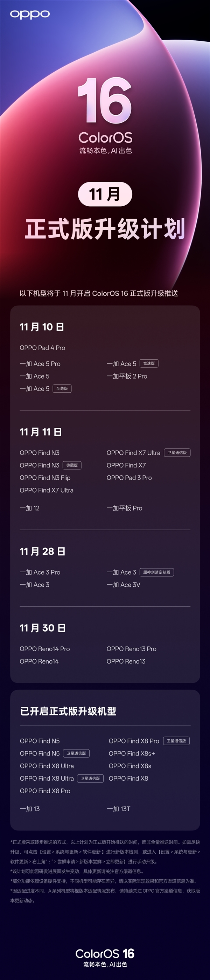
Task: Open the OPPO Reno14 Pro entry
Action: coord(45,649)
